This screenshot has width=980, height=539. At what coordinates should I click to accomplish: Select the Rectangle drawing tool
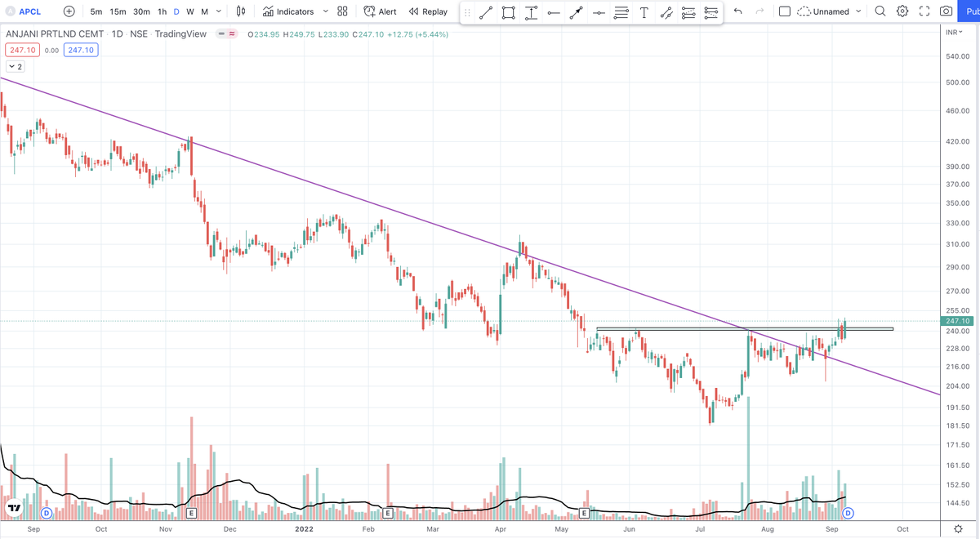[x=509, y=12]
